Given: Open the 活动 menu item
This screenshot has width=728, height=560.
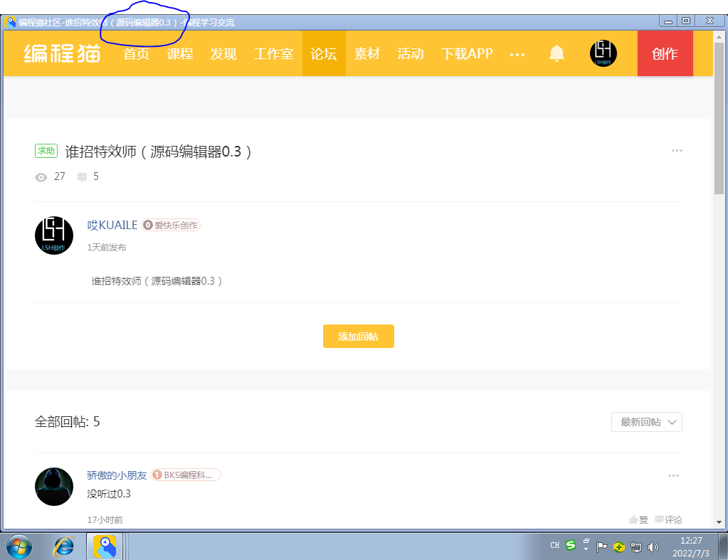Looking at the screenshot, I should coord(411,53).
